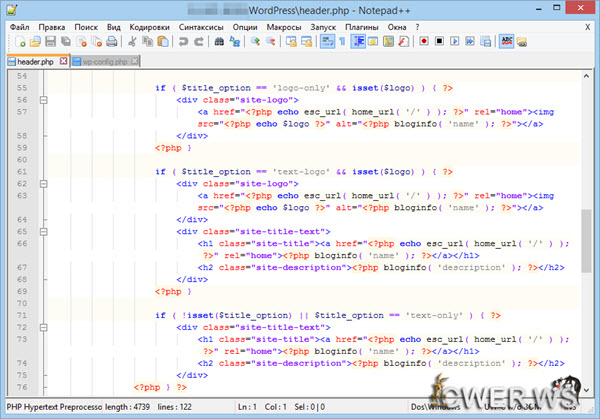Cut selection using the scissors icon
The image size is (600, 419).
[x=131, y=42]
